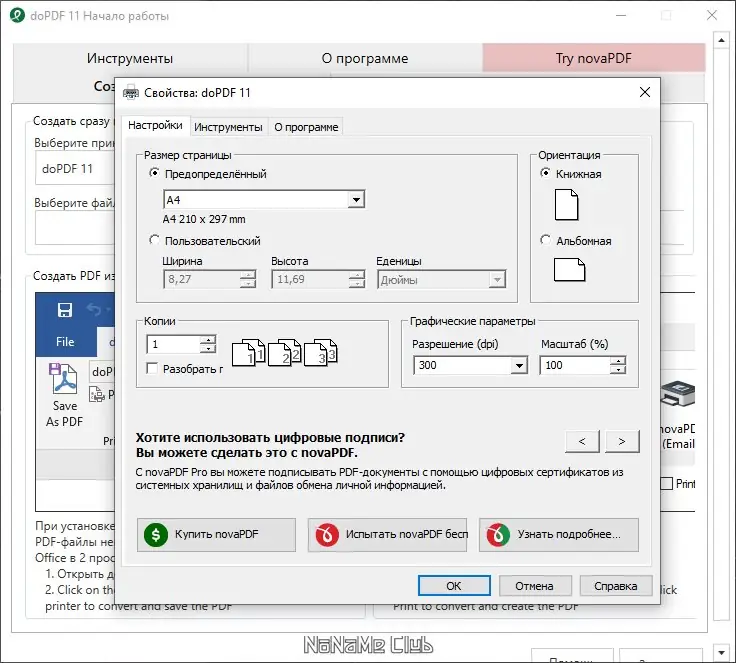The width and height of the screenshot is (736, 663).
Task: Click the novaPDF icon on Узнать подробнее button
Action: [498, 535]
